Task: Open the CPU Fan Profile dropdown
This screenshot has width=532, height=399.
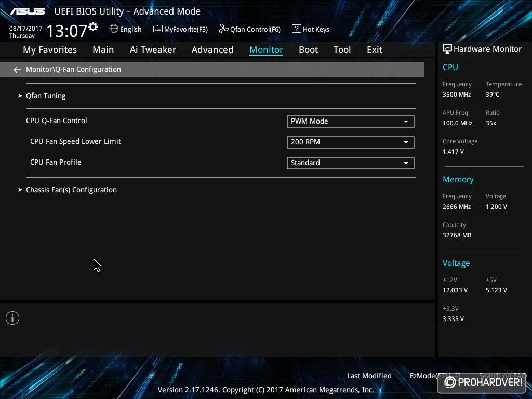Action: [351, 163]
